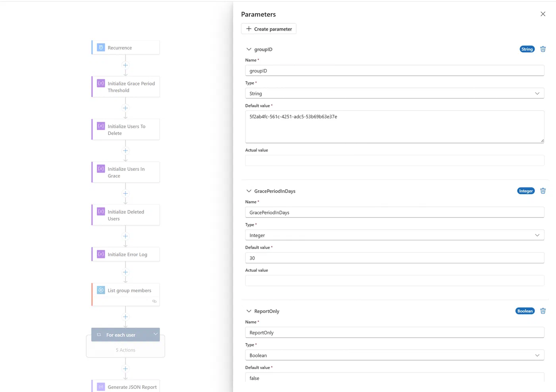
Task: Add a step after For each user loop
Action: coord(125,369)
